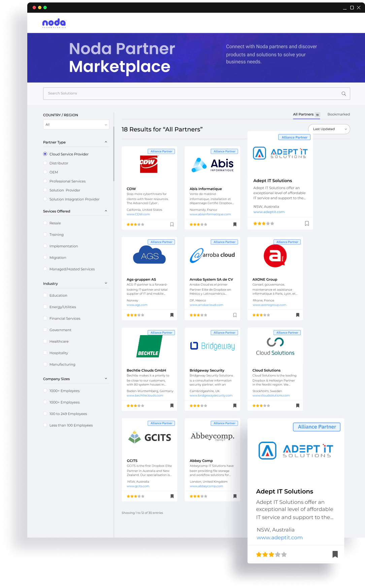Select Resale under Services Offered
The image size is (365, 588).
click(45, 223)
